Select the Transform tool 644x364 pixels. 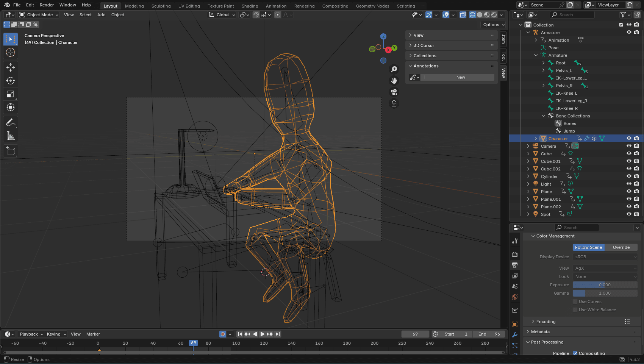coord(11,107)
